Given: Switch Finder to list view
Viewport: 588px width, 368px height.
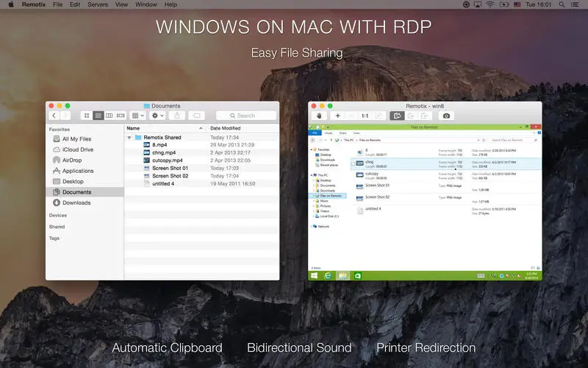Looking at the screenshot, I should point(98,116).
